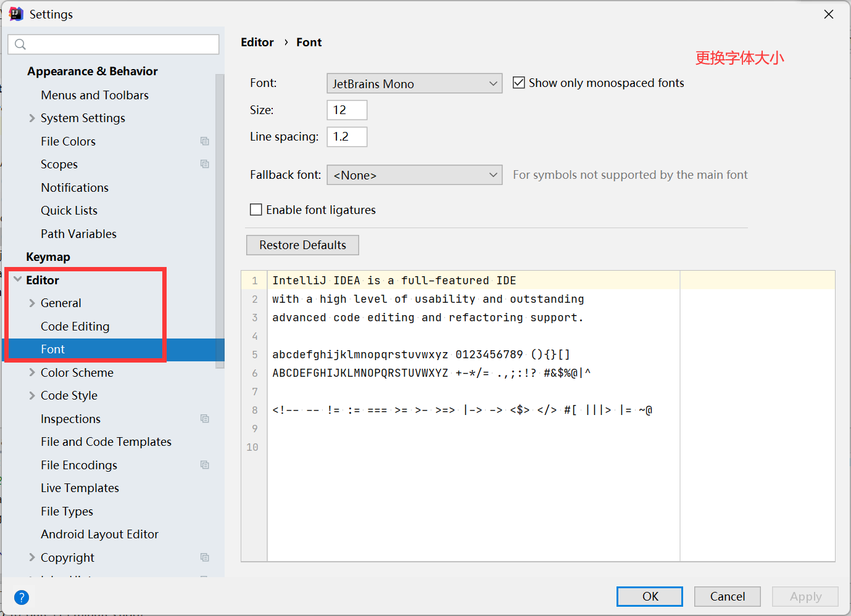Viewport: 851px width, 616px height.
Task: Close the Settings dialog window
Action: click(829, 14)
